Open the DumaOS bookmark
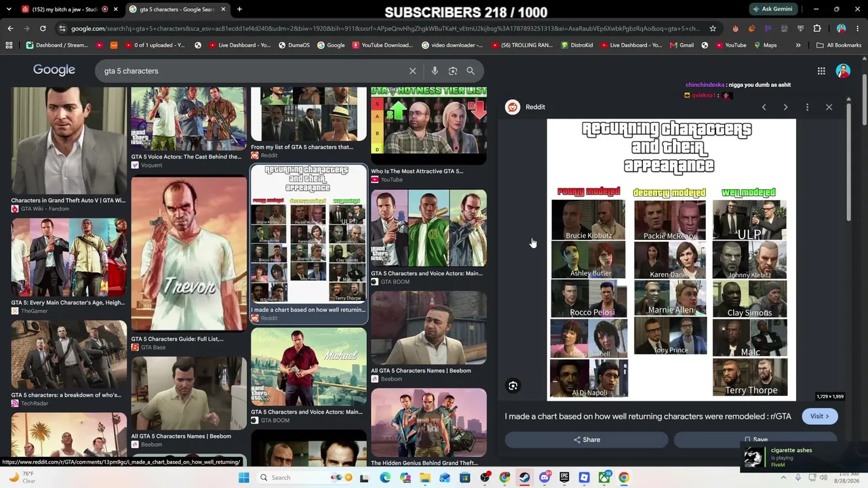Viewport: 868px width, 488px height. point(296,45)
